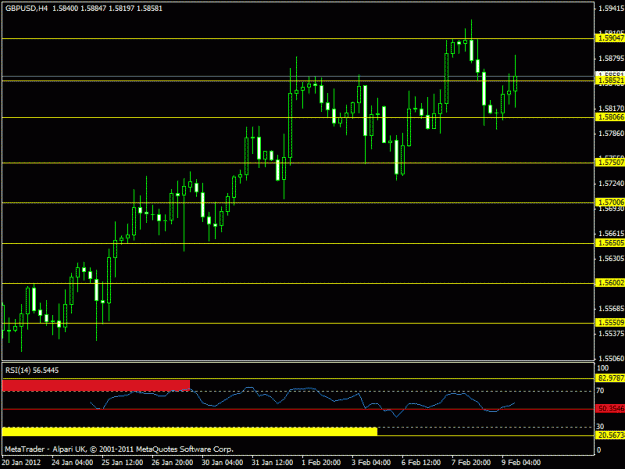The width and height of the screenshot is (625, 469).
Task: Select the 1.55509 yellow price label
Action: point(610,322)
